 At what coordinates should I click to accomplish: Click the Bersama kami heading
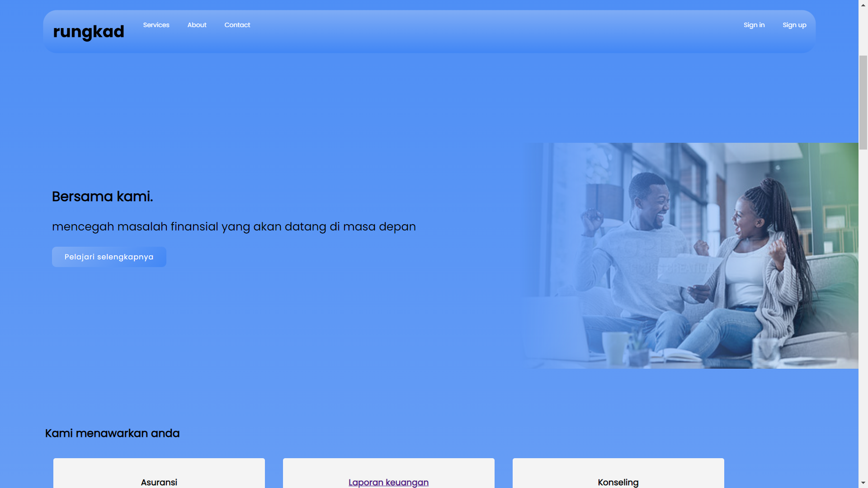[102, 197]
